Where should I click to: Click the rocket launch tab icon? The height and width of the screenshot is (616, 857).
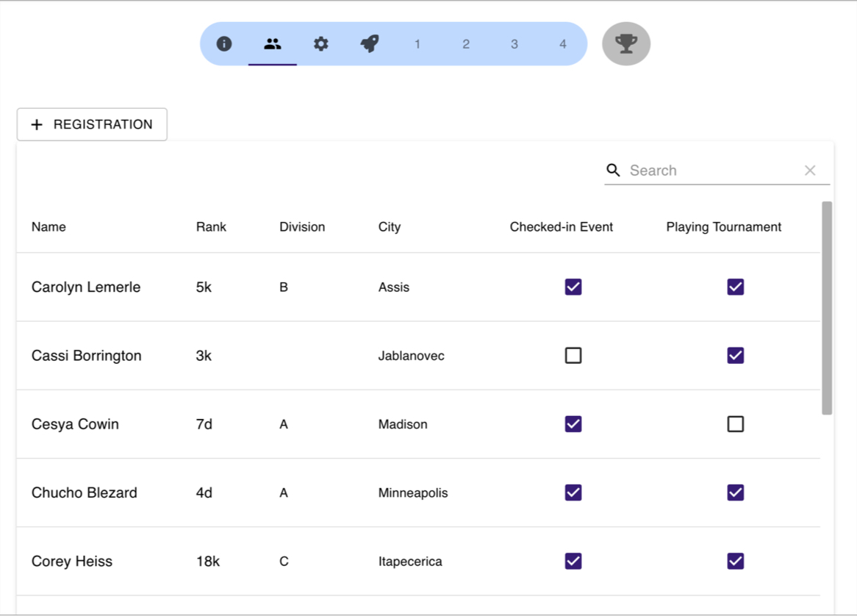(x=370, y=43)
